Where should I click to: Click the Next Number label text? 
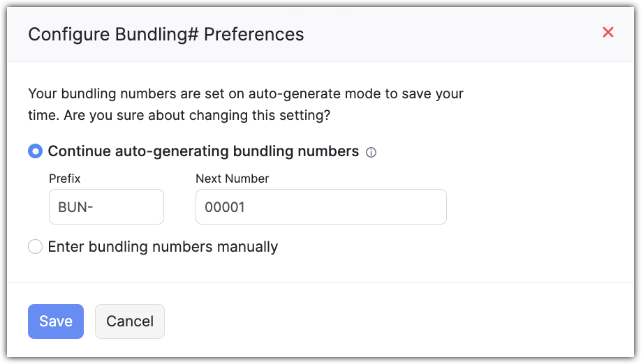(x=232, y=179)
